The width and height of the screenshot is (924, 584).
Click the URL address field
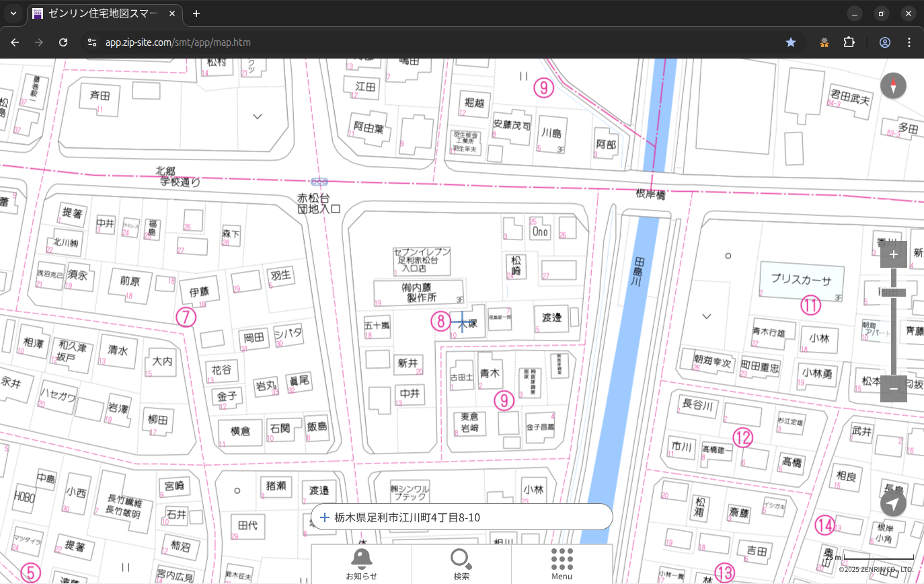(403, 42)
